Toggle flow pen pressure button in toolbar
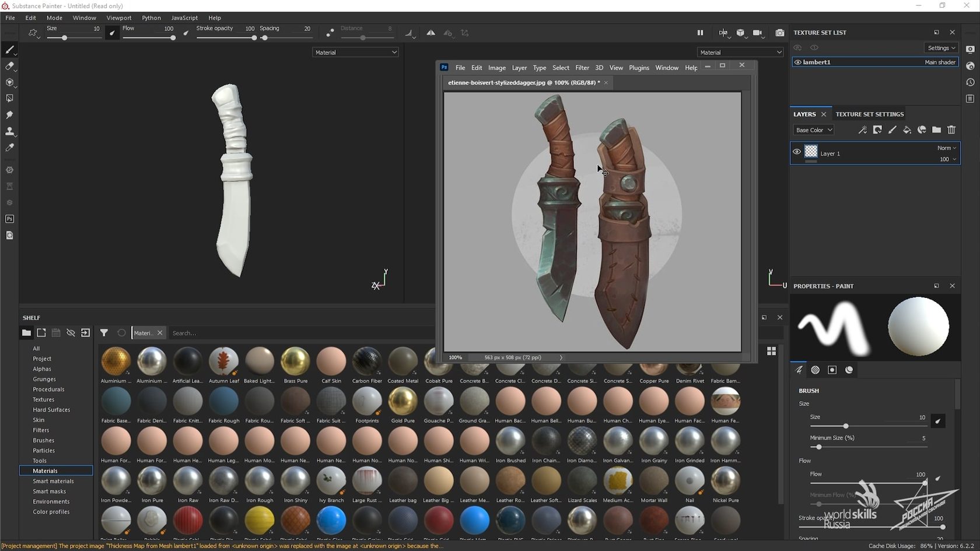The height and width of the screenshot is (551, 980). pyautogui.click(x=185, y=33)
